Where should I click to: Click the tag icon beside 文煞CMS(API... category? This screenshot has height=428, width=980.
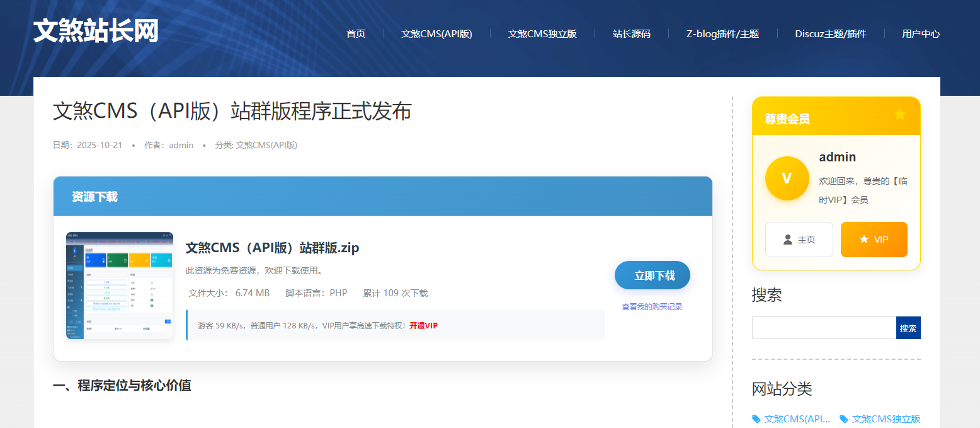[x=756, y=419]
